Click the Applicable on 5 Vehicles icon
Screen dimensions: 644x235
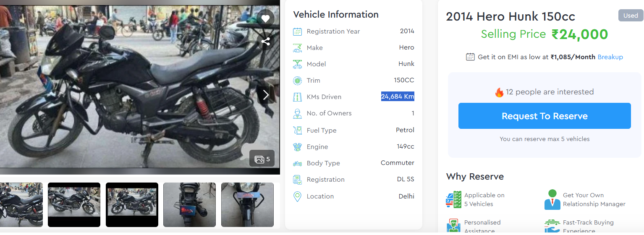453,199
